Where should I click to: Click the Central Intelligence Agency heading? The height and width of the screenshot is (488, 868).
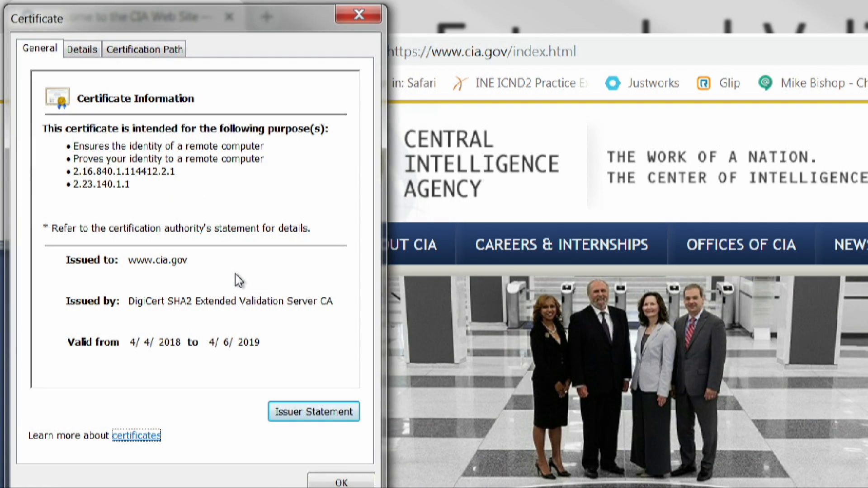(x=481, y=164)
